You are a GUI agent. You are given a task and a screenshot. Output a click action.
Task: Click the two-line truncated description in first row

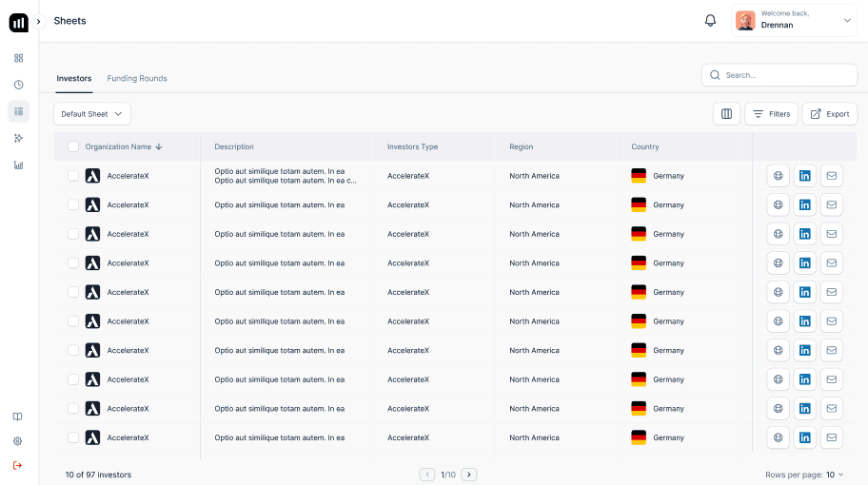[x=286, y=176]
